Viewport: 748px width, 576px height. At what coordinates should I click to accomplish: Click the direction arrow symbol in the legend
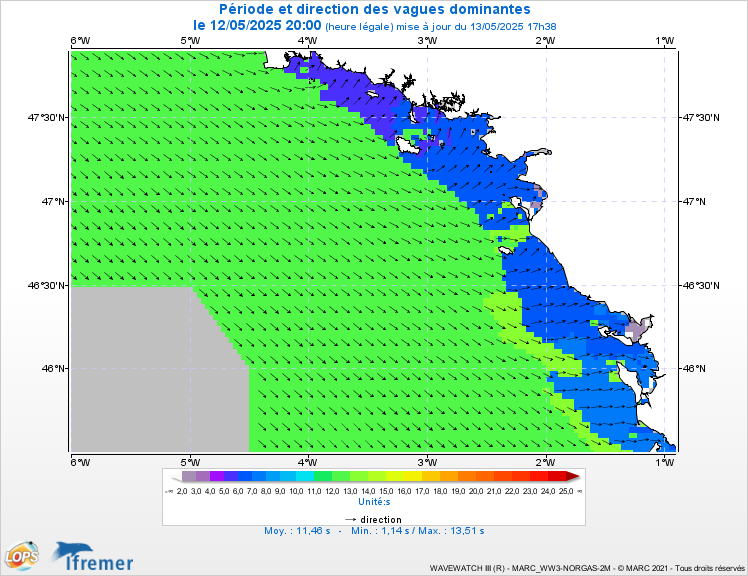351,519
